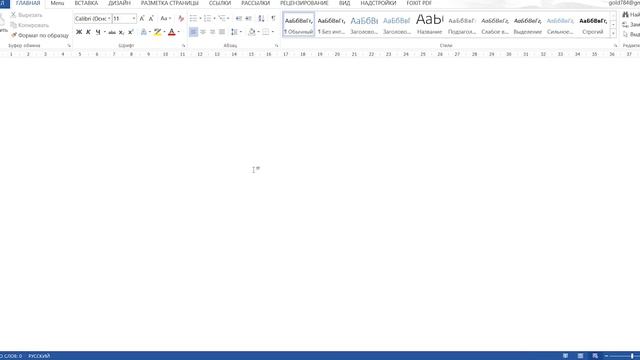Screen dimensions: 640x360
Task: Switch to ДИЗАЙН tab
Action: (119, 3)
